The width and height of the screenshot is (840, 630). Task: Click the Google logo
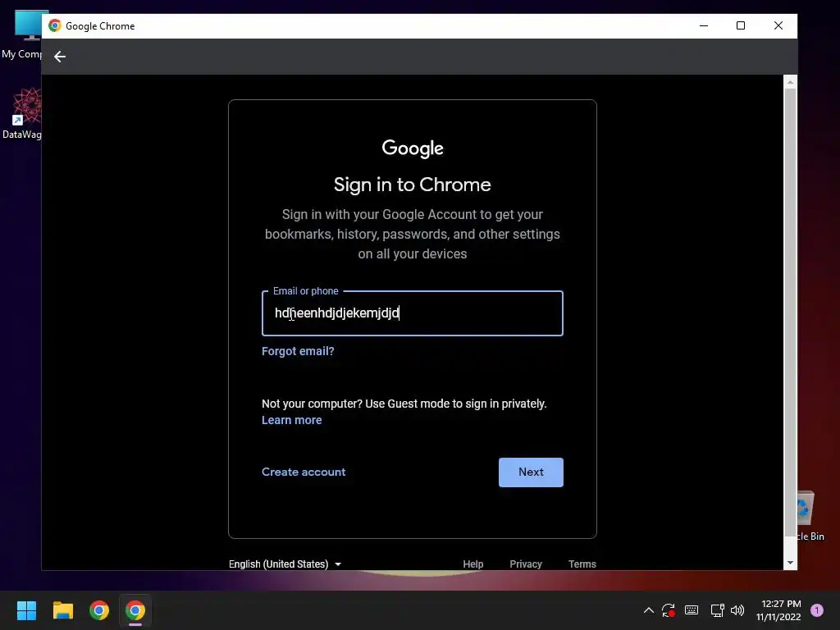pos(413,148)
